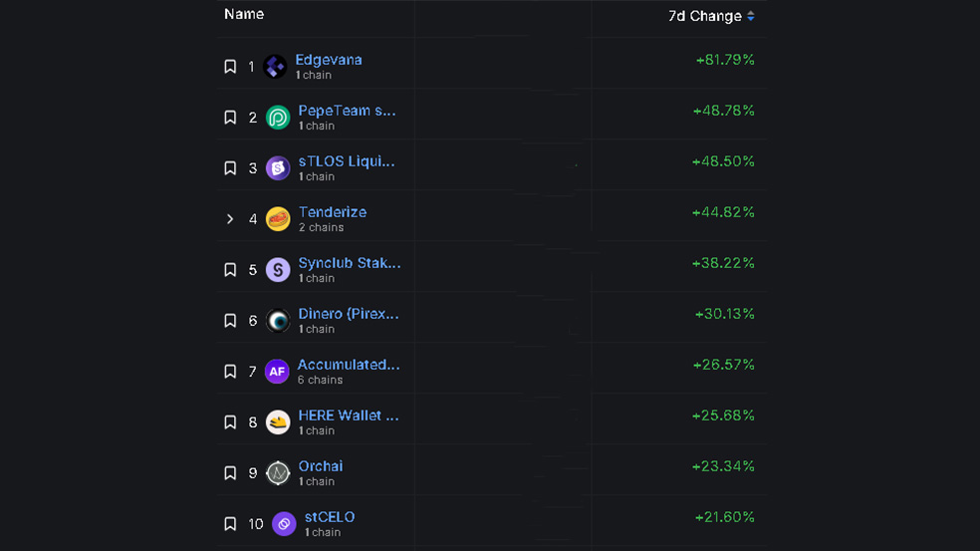The height and width of the screenshot is (551, 980).
Task: Click the Dinero (Pirex) logo icon
Action: click(278, 321)
